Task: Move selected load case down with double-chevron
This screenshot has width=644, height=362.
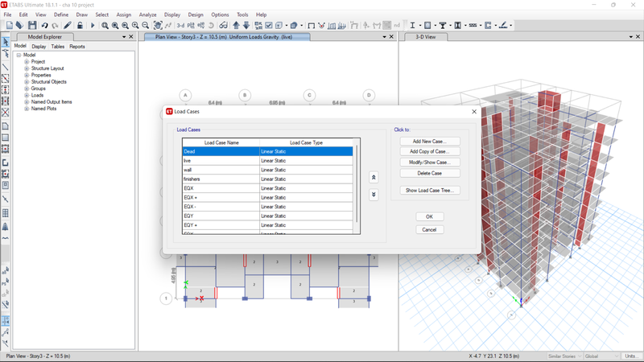Action: [x=374, y=195]
